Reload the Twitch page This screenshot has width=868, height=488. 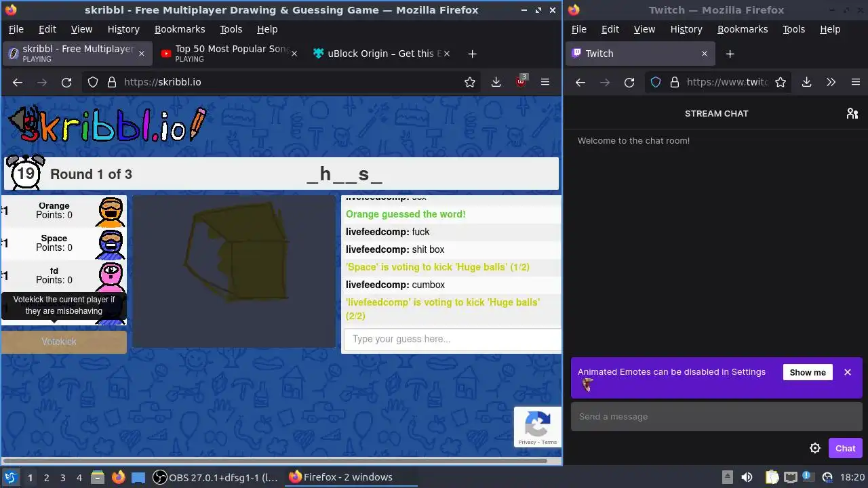tap(629, 82)
